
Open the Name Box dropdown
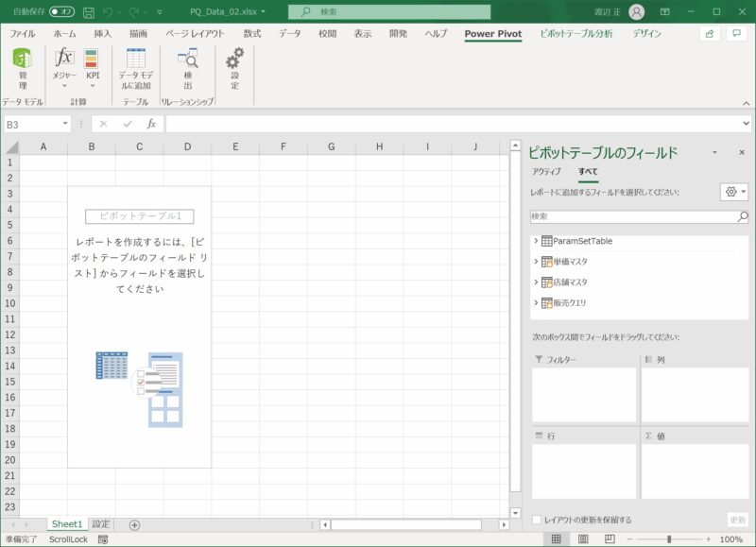click(x=66, y=124)
